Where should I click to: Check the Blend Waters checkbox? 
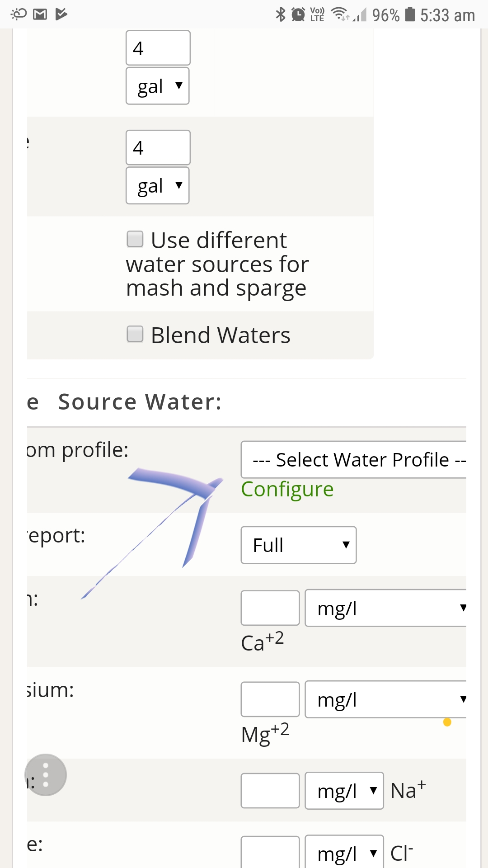[135, 335]
